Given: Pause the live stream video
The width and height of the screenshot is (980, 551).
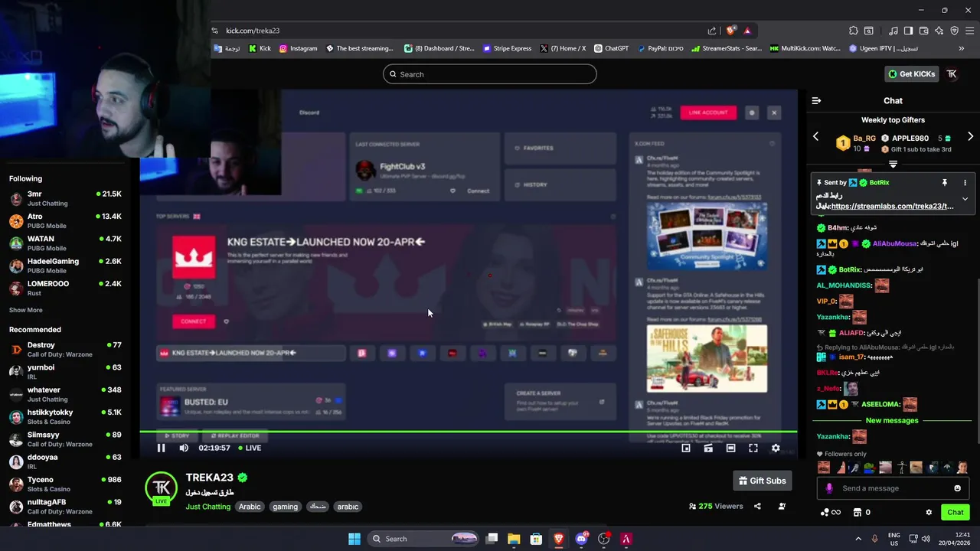Looking at the screenshot, I should (161, 448).
